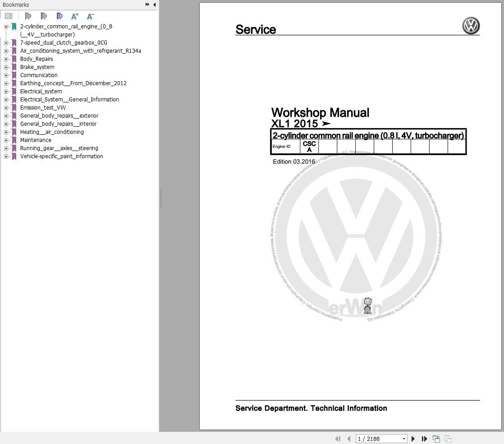
Task: Click the add new bookmark icon
Action: click(x=44, y=16)
